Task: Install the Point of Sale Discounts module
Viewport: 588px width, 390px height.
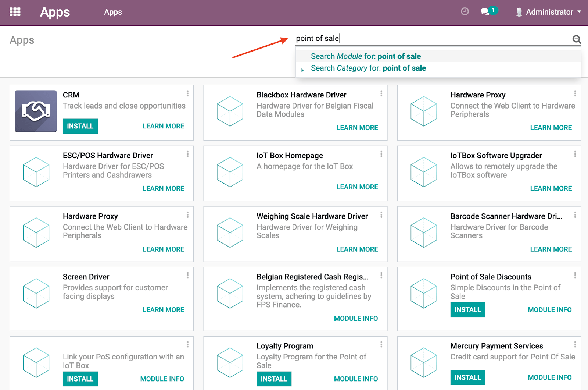Action: click(467, 310)
